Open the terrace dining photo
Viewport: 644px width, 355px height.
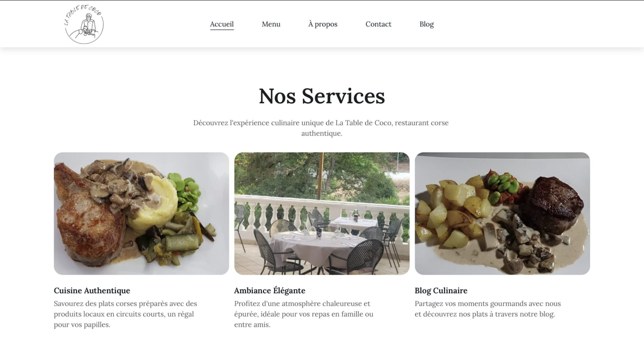322,214
